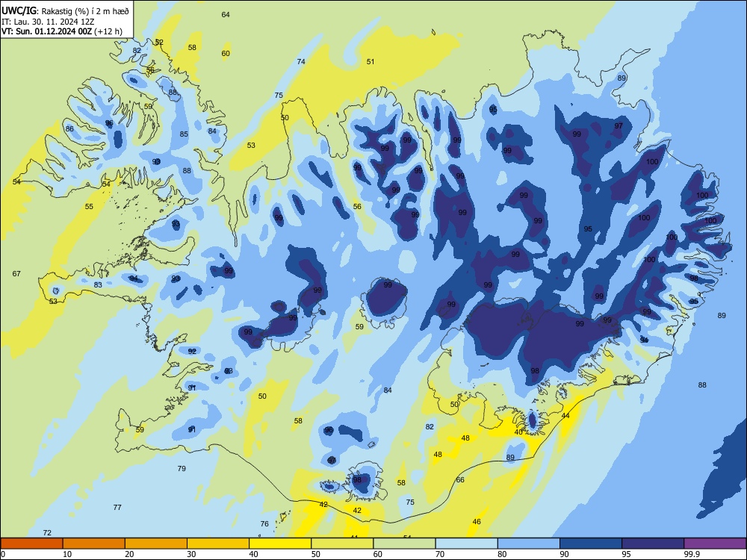Click the '97' value in northeast Iceland
This screenshot has width=747, height=560.
tap(619, 126)
